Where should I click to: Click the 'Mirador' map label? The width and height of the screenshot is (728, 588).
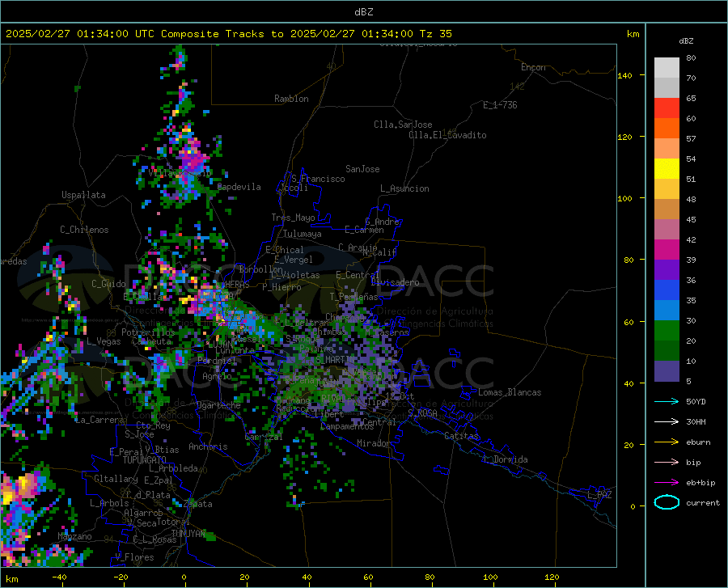pyautogui.click(x=373, y=443)
